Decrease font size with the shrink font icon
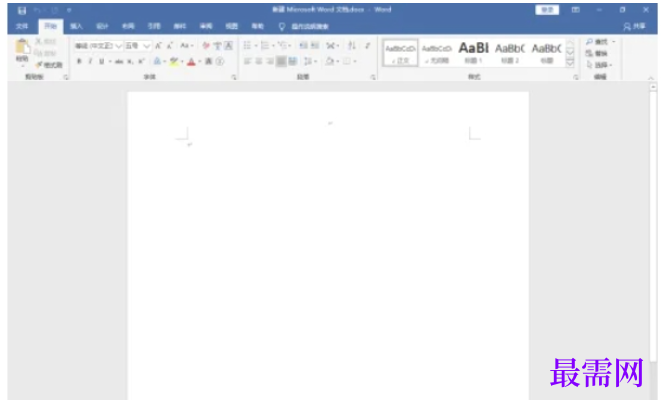The image size is (662, 404). click(170, 46)
